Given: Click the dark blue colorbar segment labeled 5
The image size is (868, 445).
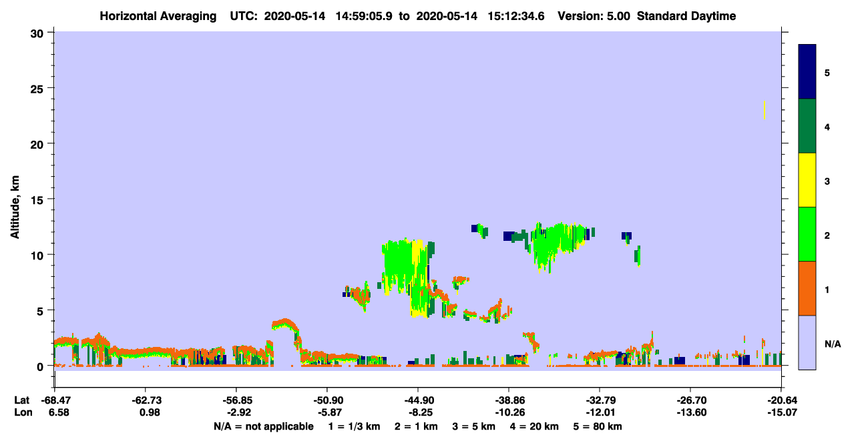Looking at the screenshot, I should pyautogui.click(x=807, y=72).
